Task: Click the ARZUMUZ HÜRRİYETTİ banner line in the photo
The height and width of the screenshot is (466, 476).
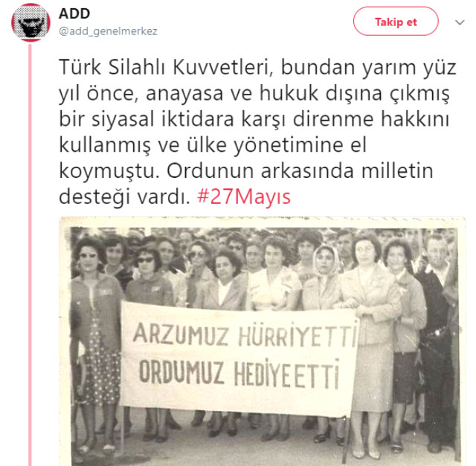Action: pos(245,335)
